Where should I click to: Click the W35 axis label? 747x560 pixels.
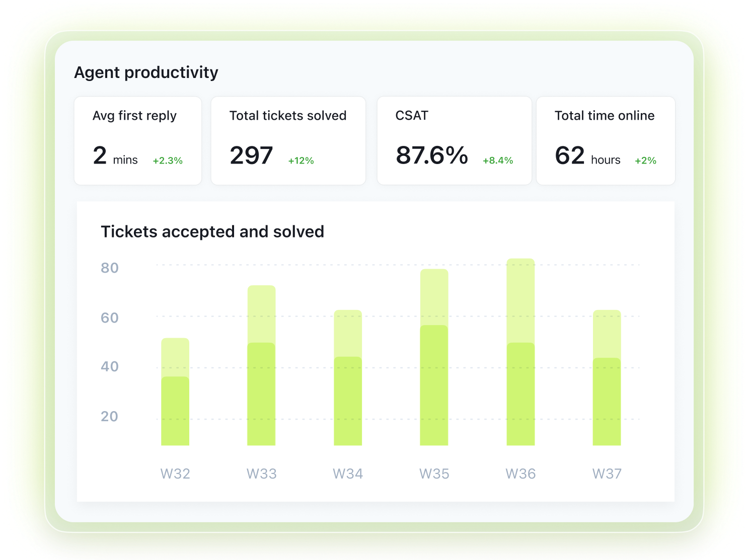(434, 473)
